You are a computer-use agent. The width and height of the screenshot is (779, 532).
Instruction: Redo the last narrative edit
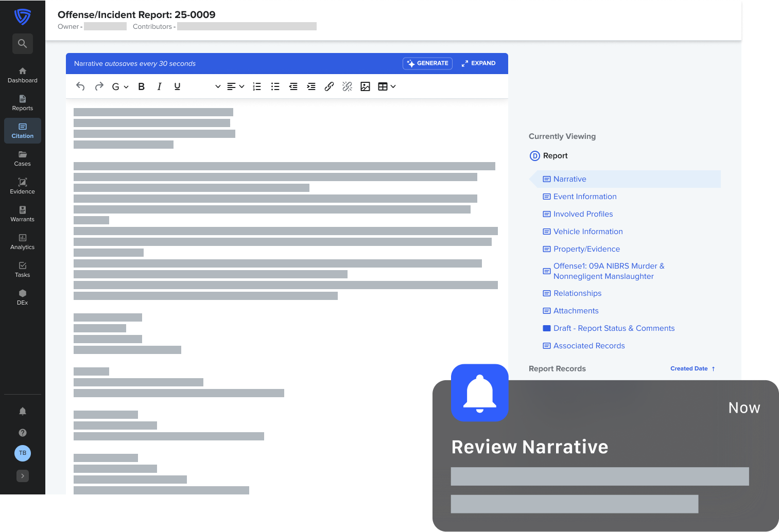pyautogui.click(x=99, y=86)
